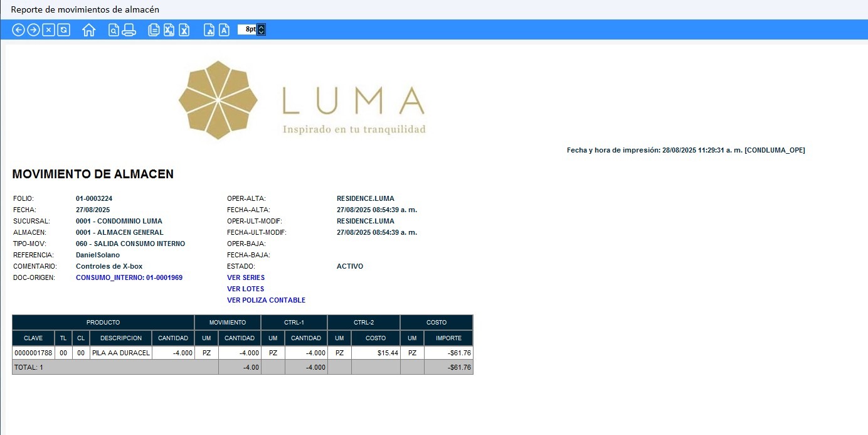Open the font size spinner arrows
Viewport: 868px width, 435px height.
(262, 30)
